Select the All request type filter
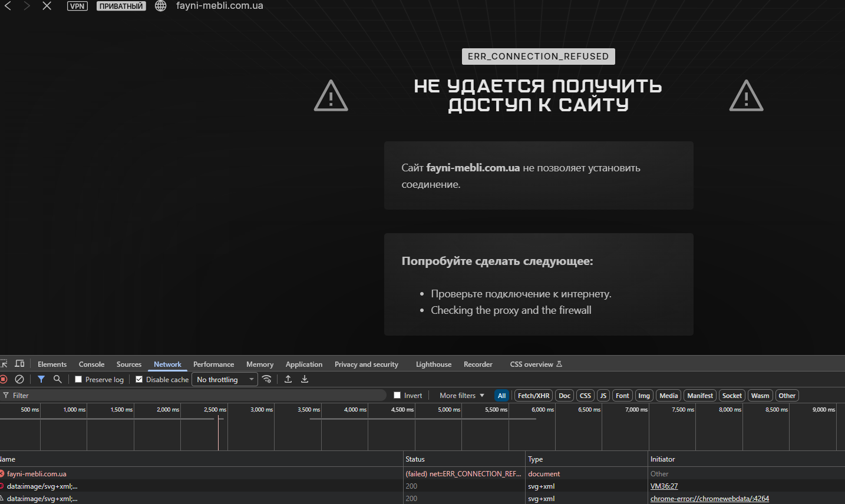Viewport: 845px width, 504px height. 501,396
